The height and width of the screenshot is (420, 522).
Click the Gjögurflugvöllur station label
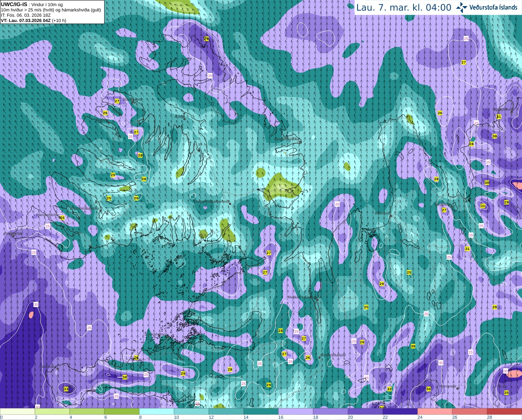tap(287, 139)
